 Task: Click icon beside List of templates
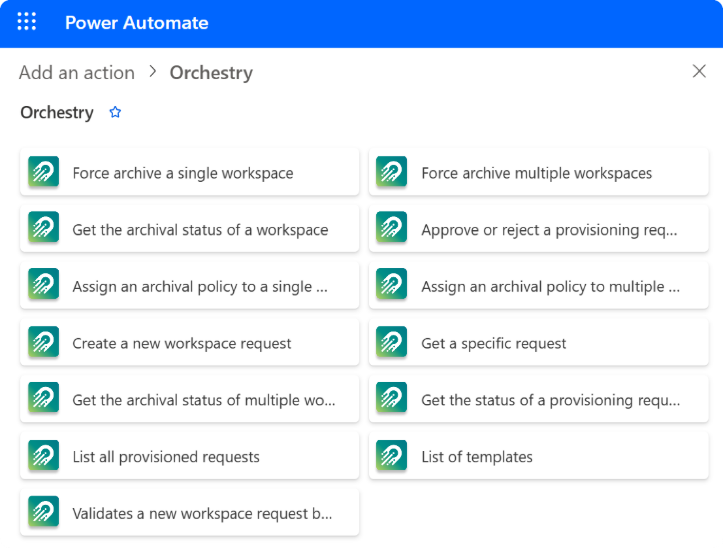pyautogui.click(x=391, y=455)
